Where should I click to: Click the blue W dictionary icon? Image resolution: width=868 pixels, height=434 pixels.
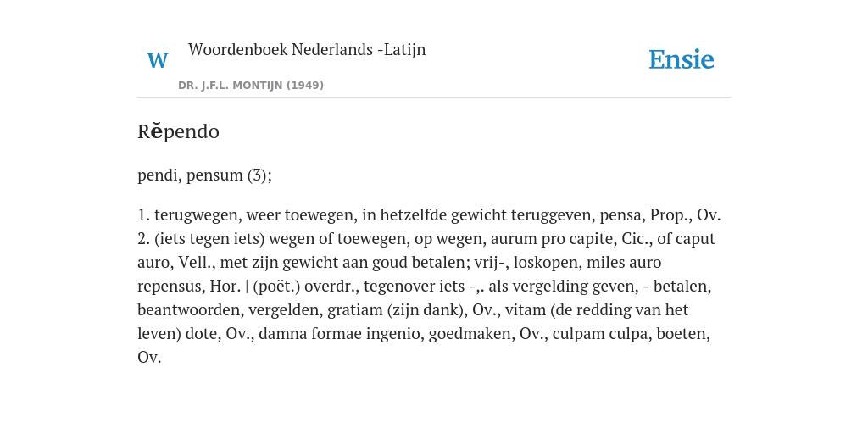(x=157, y=60)
